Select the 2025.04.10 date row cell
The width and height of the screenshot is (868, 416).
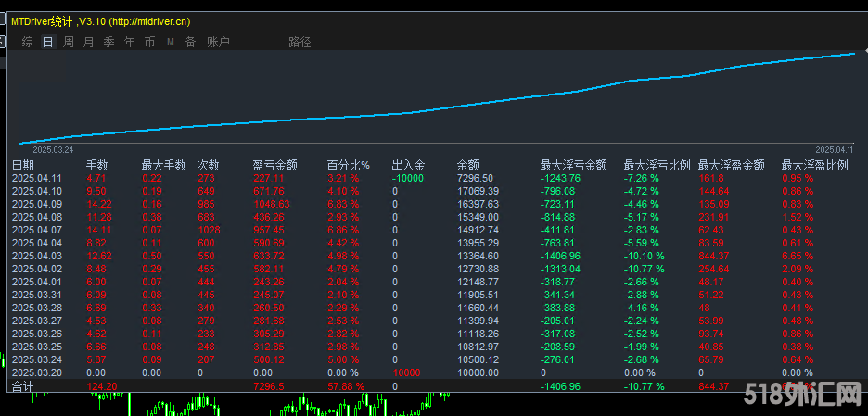pyautogui.click(x=36, y=192)
